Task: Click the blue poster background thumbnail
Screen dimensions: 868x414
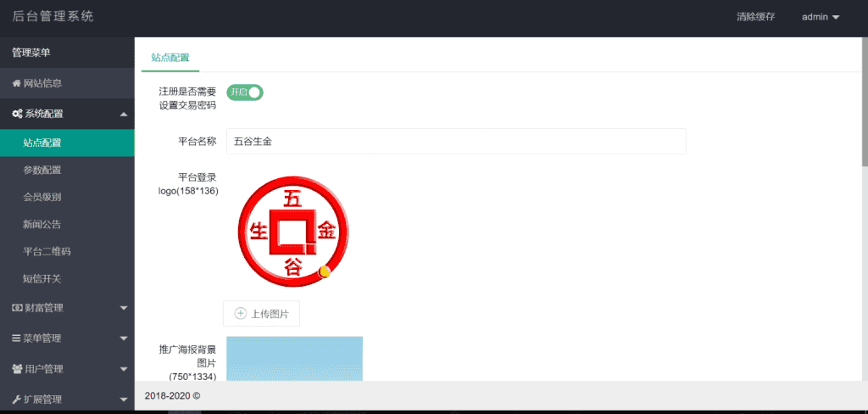Action: [x=294, y=359]
